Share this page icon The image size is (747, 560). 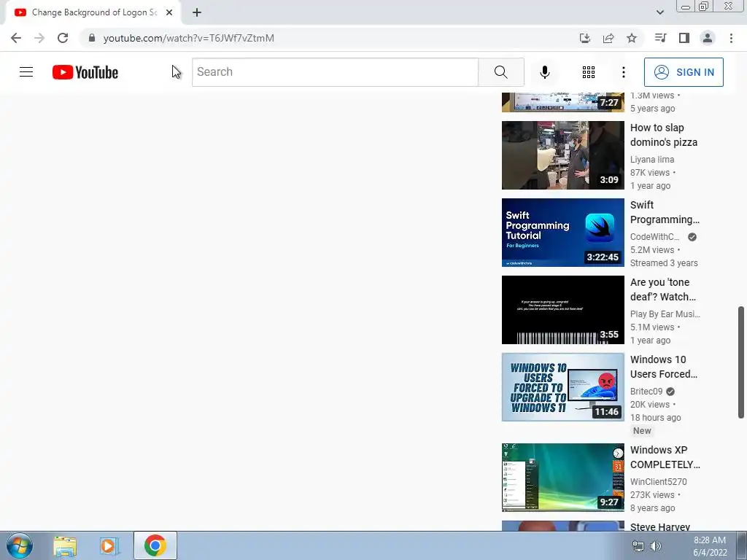pyautogui.click(x=608, y=38)
